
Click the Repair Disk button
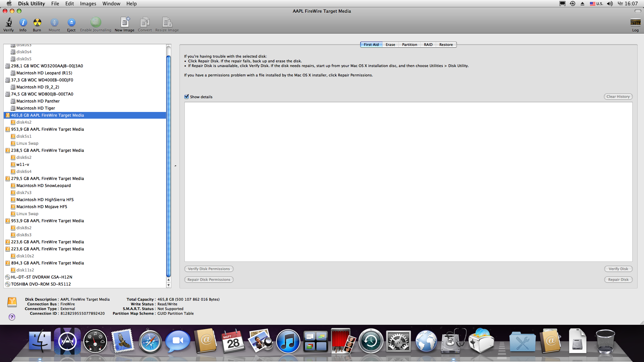click(x=618, y=280)
